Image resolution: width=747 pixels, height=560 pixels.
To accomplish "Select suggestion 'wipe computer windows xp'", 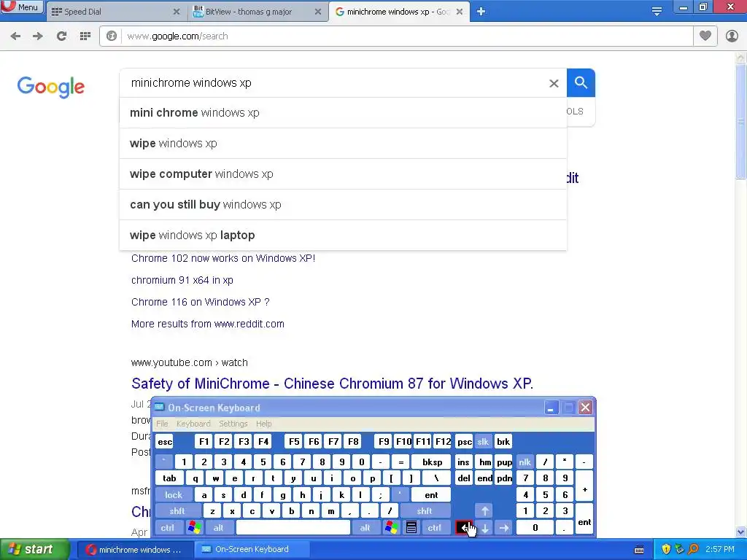I will 343,174.
